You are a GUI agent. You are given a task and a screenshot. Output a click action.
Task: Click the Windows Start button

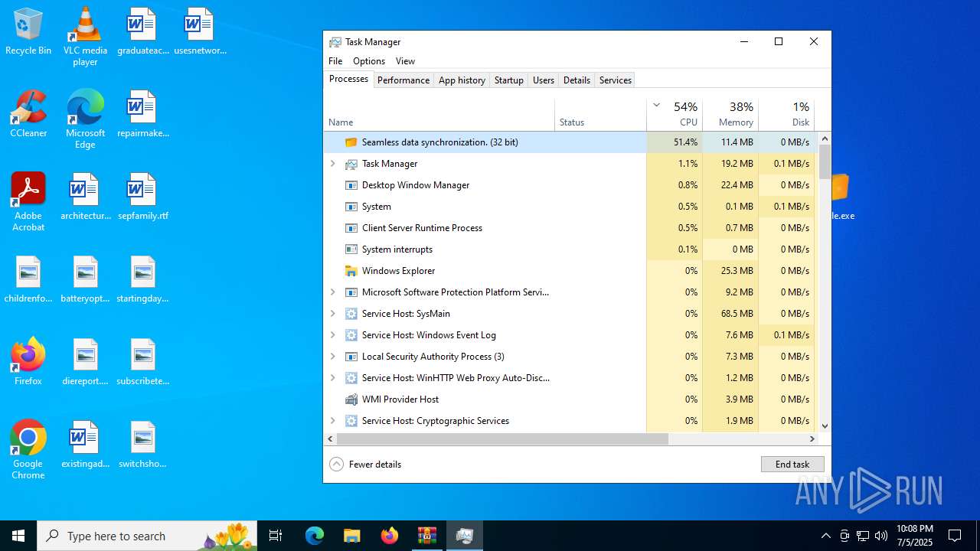pos(18,536)
